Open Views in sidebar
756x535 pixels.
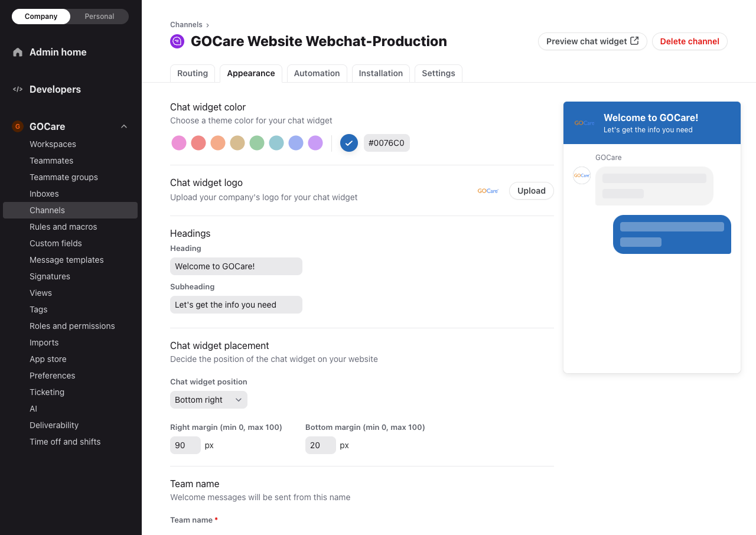coord(70,293)
